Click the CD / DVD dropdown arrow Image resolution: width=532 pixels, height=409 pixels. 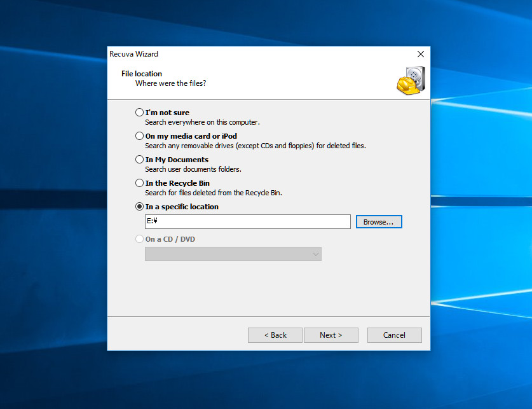click(x=315, y=254)
